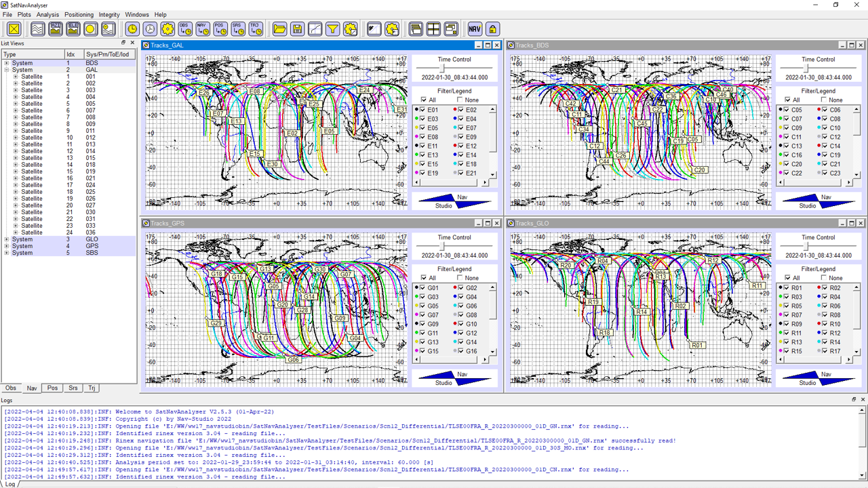
Task: Click the NAV clock toolbar icon
Action: coord(202,28)
